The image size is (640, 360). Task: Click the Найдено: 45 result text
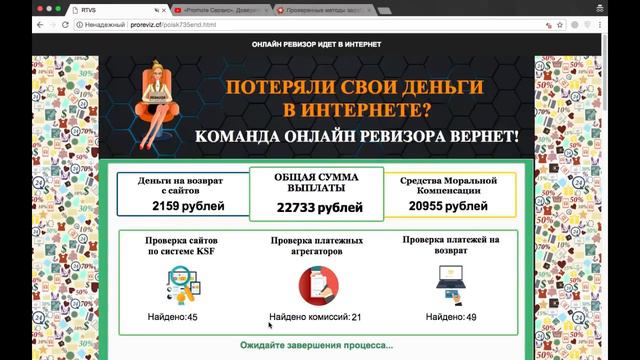[x=173, y=317]
